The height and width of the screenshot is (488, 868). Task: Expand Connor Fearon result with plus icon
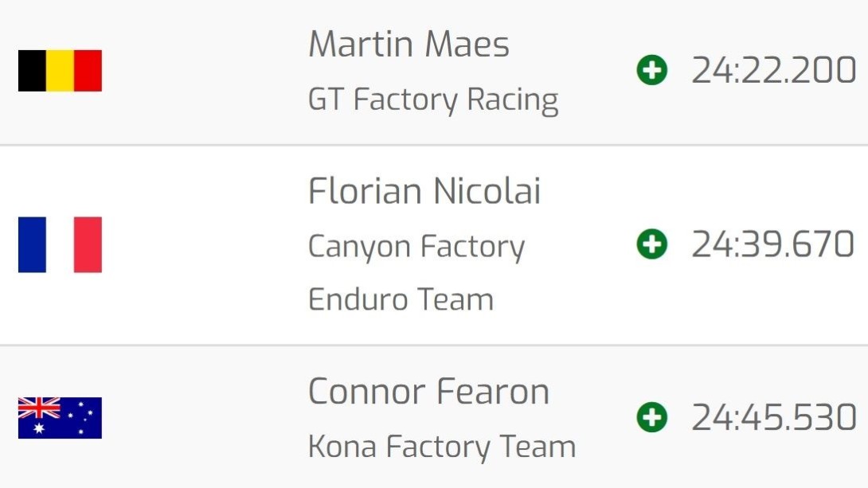click(652, 417)
